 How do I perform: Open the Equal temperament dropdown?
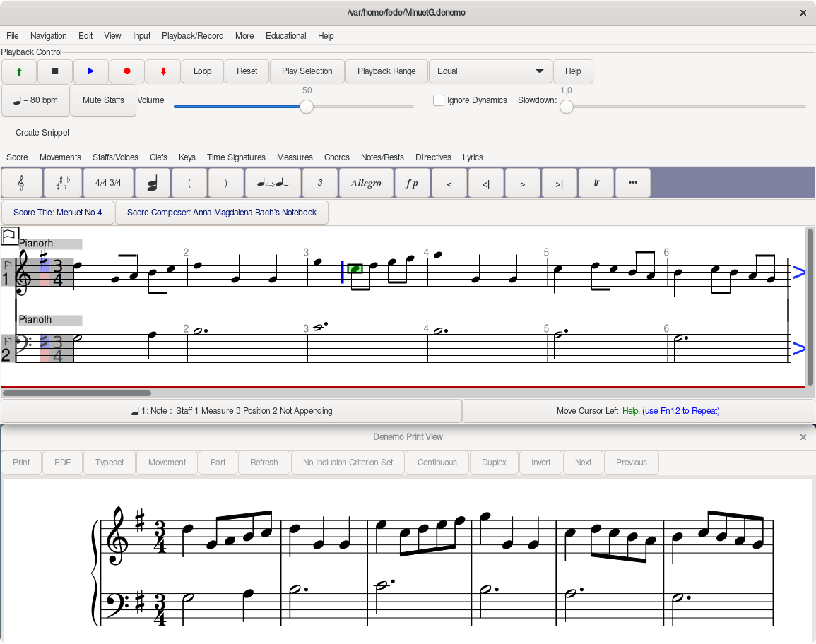coord(490,71)
